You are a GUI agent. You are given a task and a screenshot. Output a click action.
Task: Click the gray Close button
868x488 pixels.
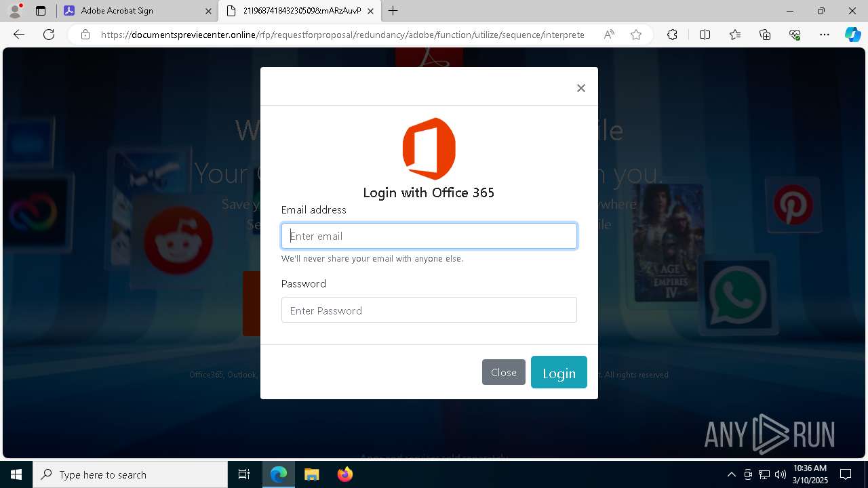504,372
